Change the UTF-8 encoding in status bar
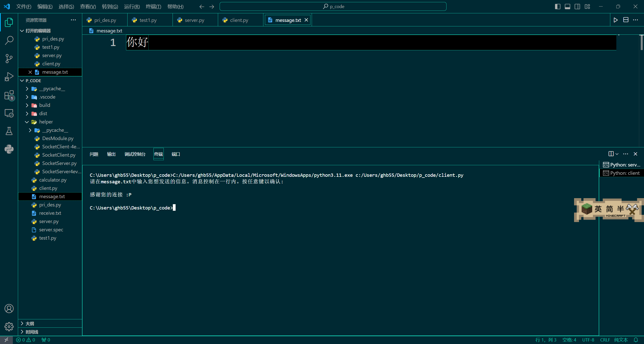The image size is (644, 344). 588,340
